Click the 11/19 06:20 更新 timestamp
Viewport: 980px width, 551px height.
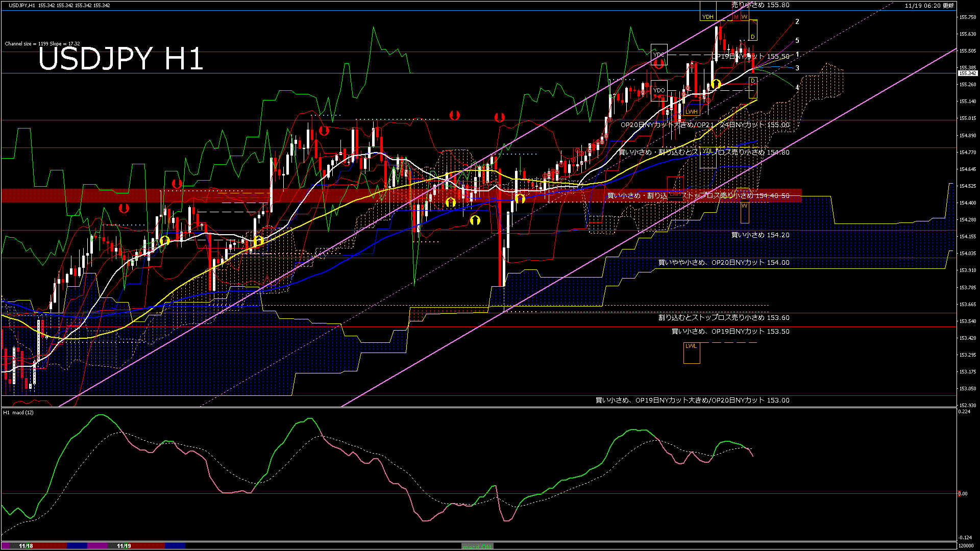(929, 6)
